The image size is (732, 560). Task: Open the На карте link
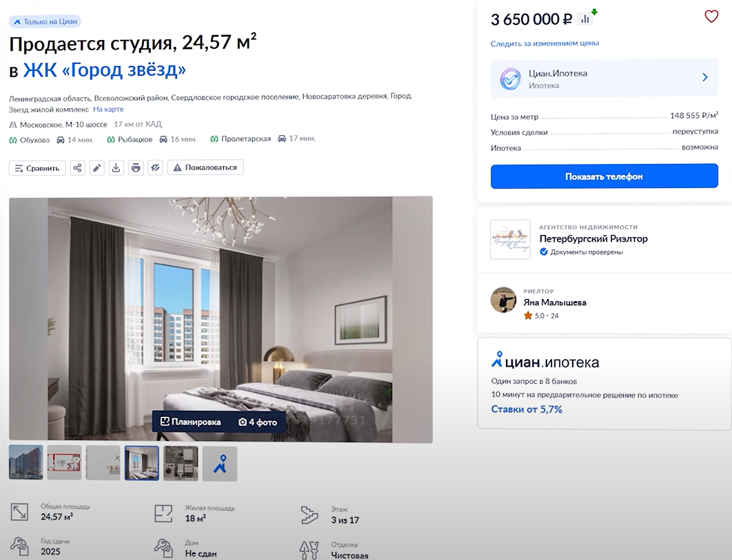coord(108,110)
